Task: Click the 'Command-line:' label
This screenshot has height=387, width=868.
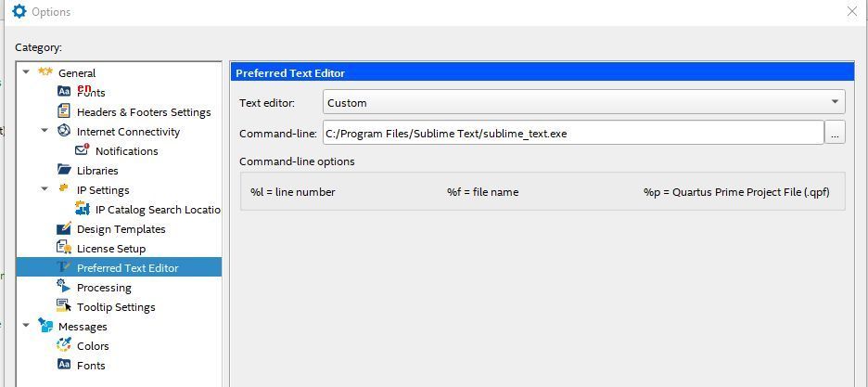Action: [x=278, y=134]
